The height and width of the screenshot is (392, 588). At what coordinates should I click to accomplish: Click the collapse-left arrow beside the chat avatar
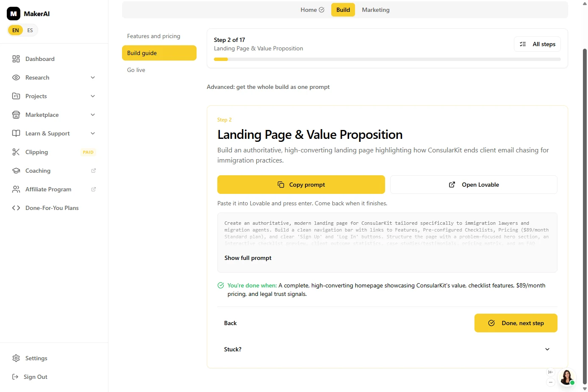point(551,372)
